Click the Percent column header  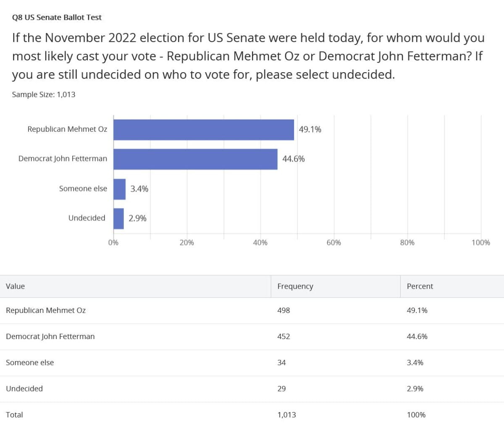[x=420, y=286]
